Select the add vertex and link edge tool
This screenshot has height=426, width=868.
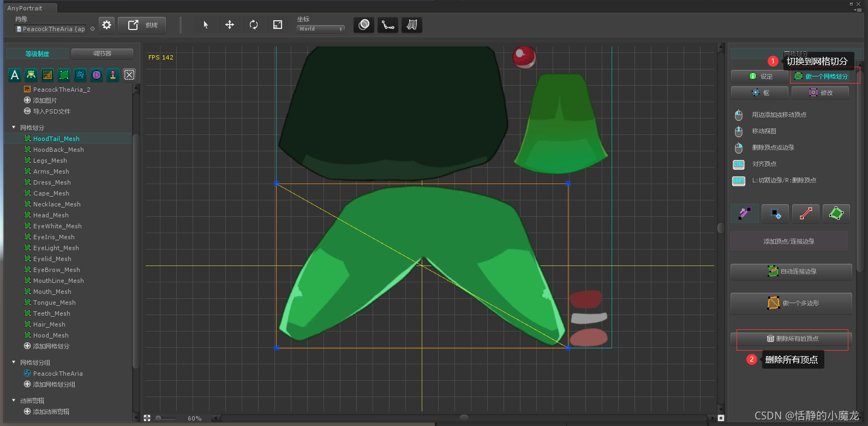point(745,214)
